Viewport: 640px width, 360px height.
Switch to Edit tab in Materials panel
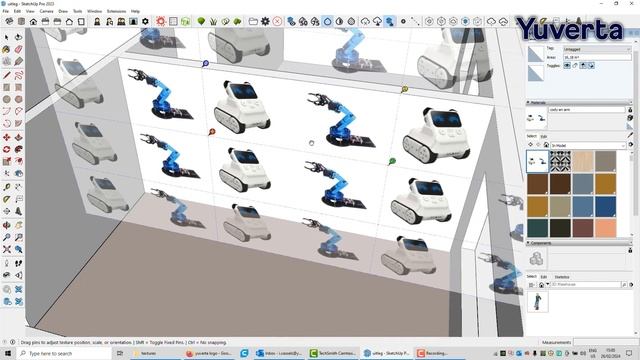coord(544,136)
